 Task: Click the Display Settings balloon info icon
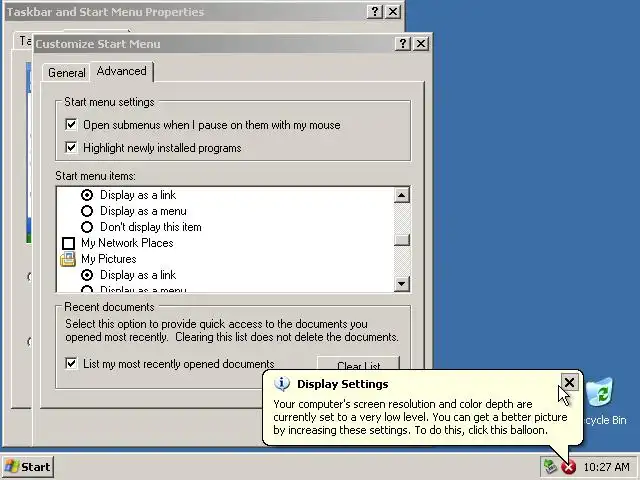click(282, 384)
